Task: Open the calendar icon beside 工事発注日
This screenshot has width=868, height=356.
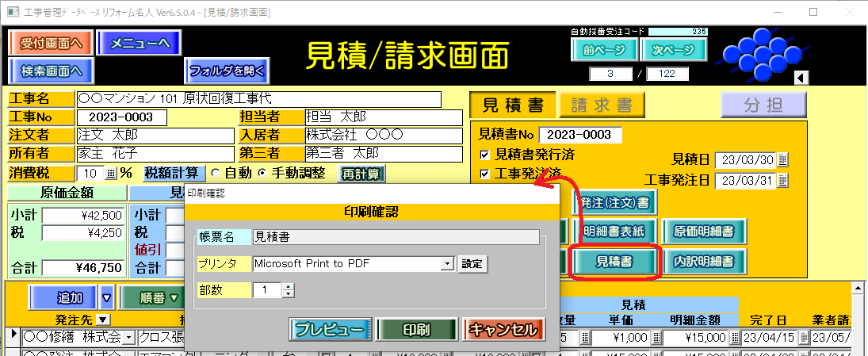Action: coord(783,180)
